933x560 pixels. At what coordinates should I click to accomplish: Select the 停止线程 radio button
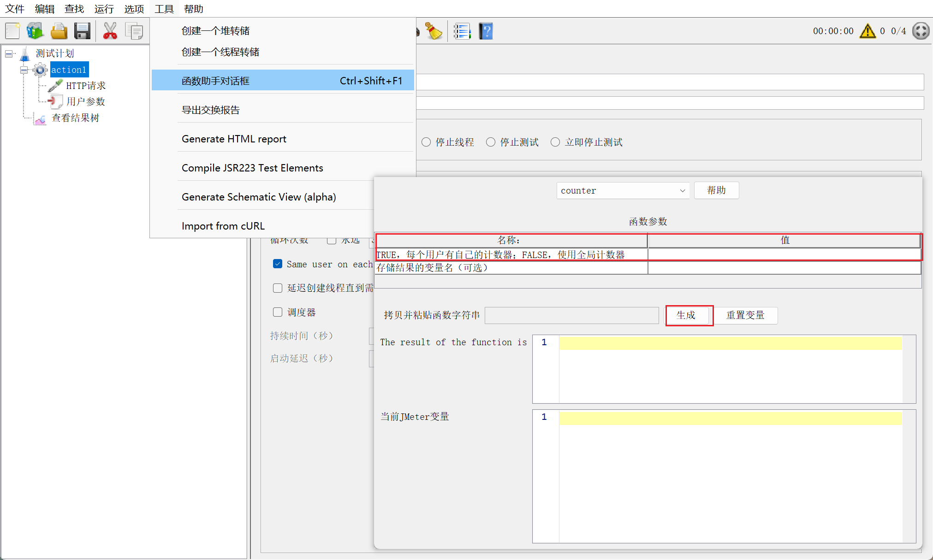pyautogui.click(x=426, y=142)
